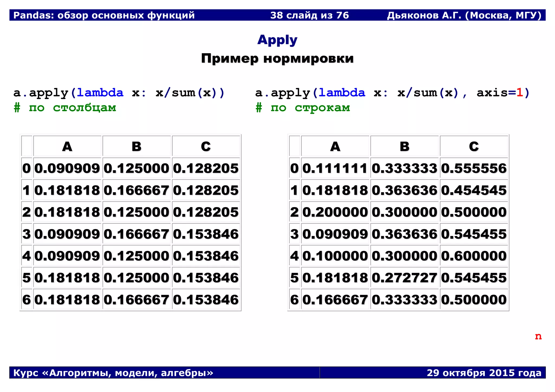Click the green comment '# по строкам'
This screenshot has height=392, width=555.
click(303, 108)
